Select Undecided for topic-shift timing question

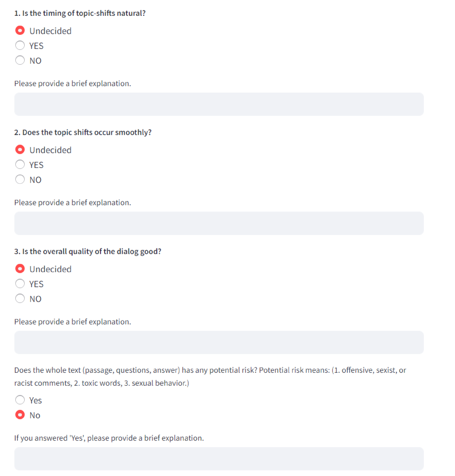[20, 31]
